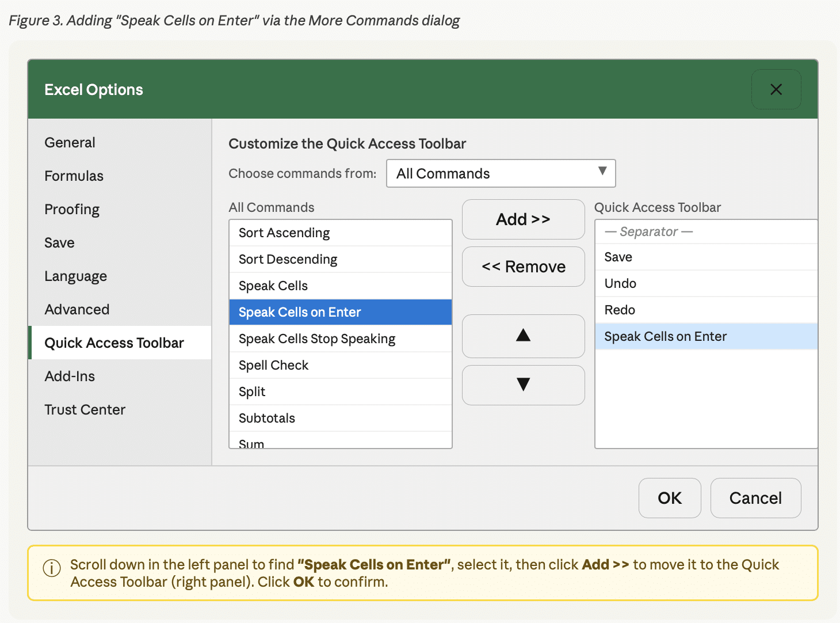The image size is (840, 623).
Task: Select Redo in Quick Access Toolbar list
Action: point(706,310)
